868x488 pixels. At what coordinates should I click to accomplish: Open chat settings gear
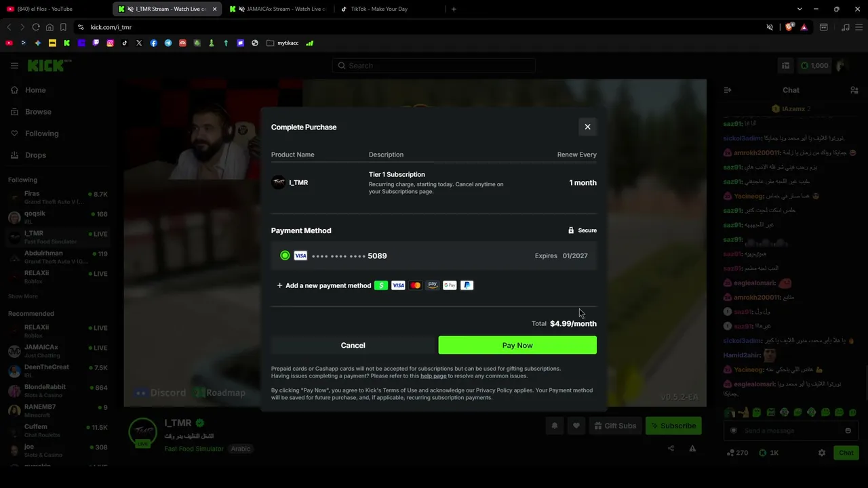822,453
